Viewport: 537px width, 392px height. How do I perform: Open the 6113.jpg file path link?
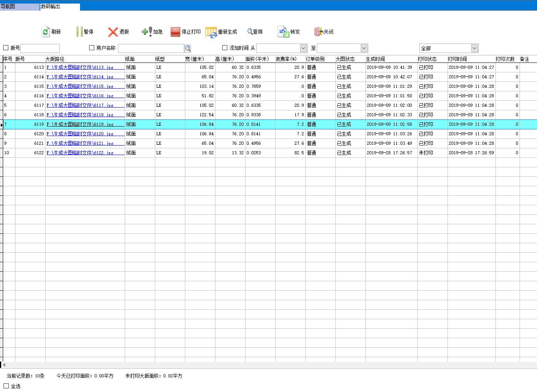click(x=80, y=67)
